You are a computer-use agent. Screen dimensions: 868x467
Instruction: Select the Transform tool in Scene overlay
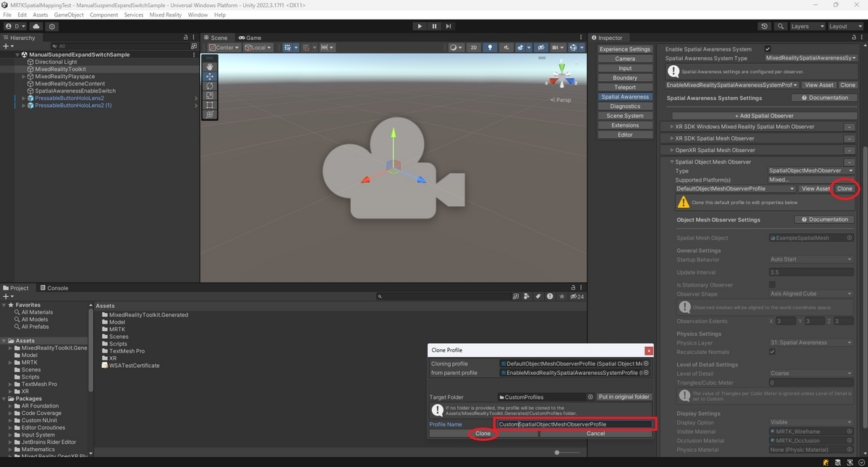tap(210, 114)
